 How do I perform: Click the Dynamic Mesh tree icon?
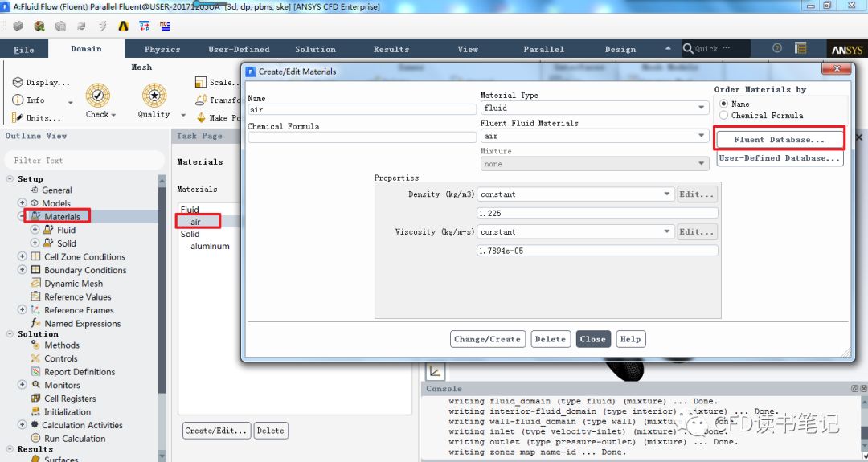(35, 284)
